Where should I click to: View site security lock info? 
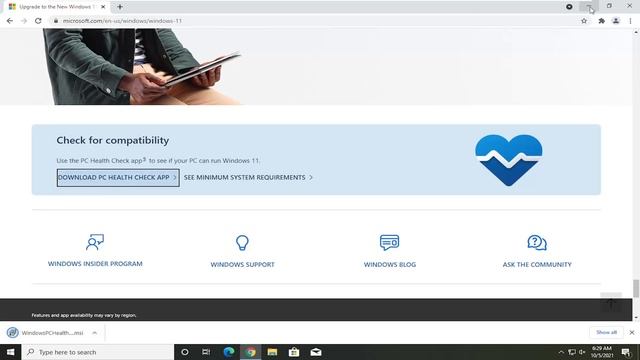56,21
